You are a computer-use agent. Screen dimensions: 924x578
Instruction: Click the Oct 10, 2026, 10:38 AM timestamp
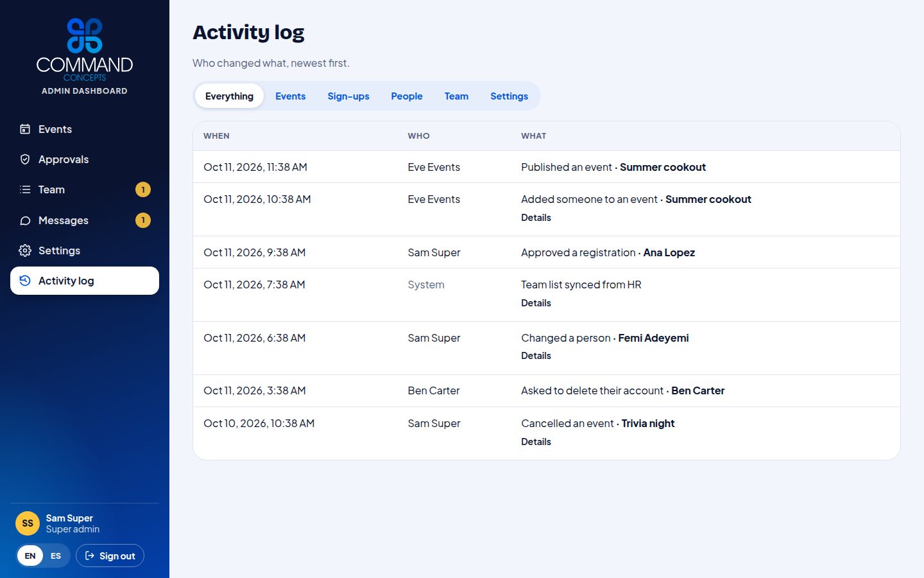(x=259, y=423)
